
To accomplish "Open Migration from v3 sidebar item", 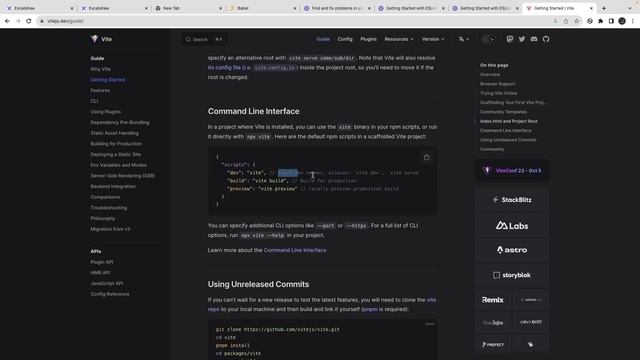I will click(x=110, y=229).
